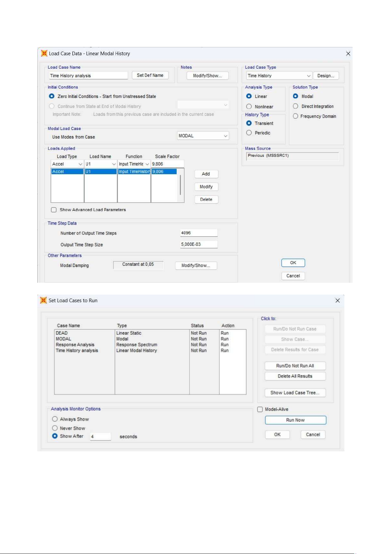The image size is (392, 554).
Task: Click the SAP2000 icon in Load Case Data title bar
Action: [x=44, y=53]
